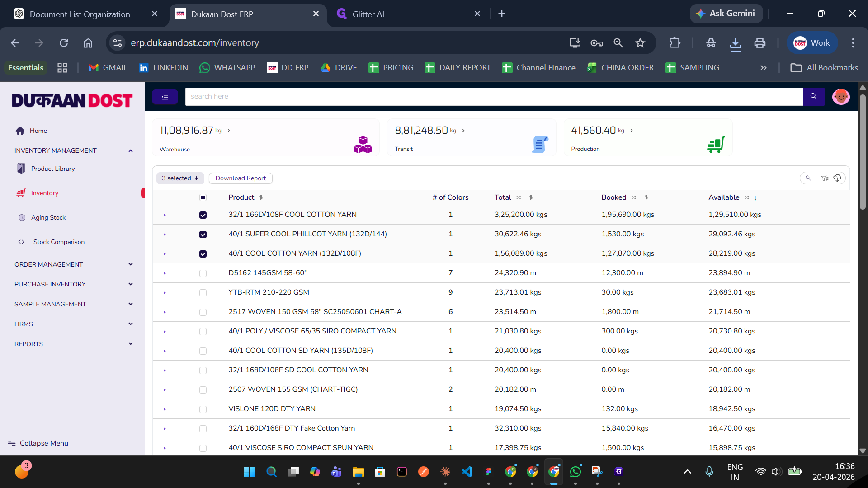
Task: Click the Production green cart icon
Action: [716, 145]
